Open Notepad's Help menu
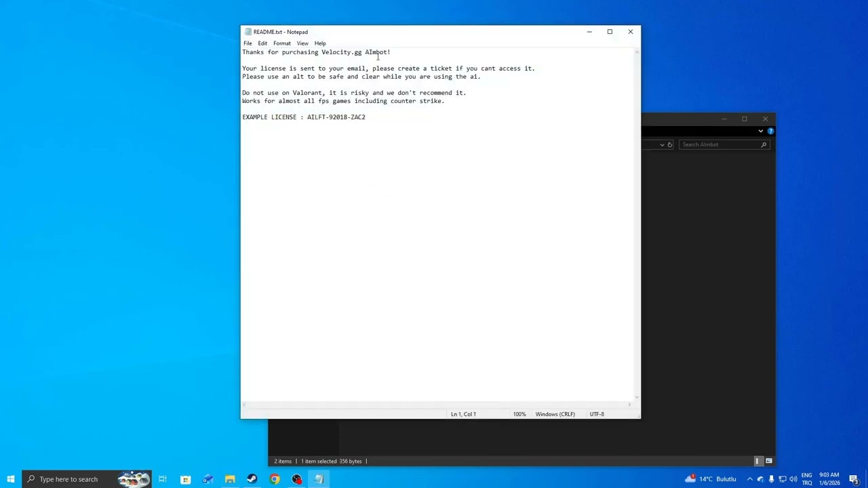This screenshot has height=488, width=868. pyautogui.click(x=320, y=43)
